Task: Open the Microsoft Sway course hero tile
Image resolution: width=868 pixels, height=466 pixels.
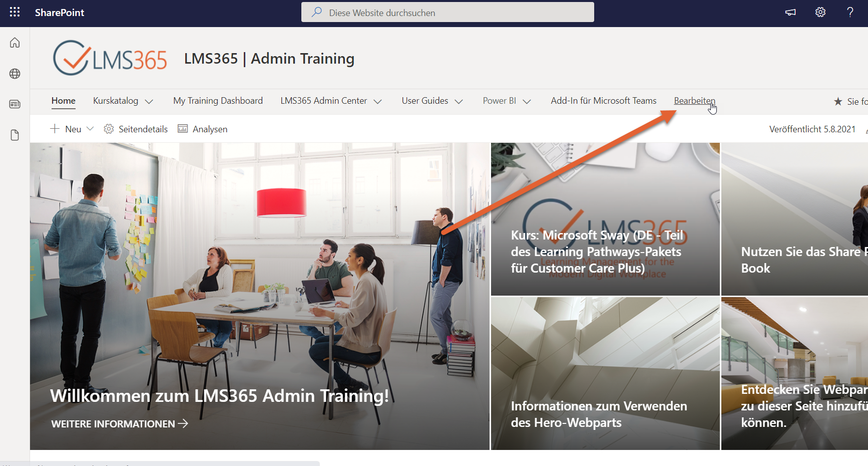Action: [605, 219]
